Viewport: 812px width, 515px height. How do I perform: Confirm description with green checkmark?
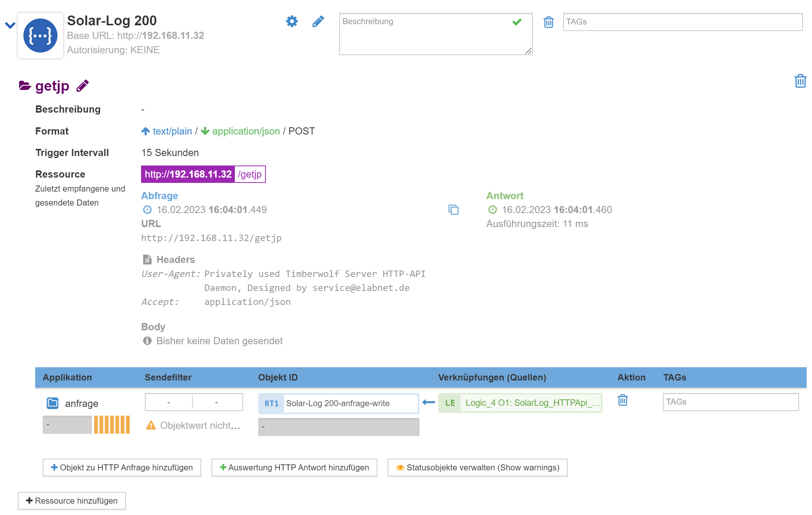[x=517, y=22]
